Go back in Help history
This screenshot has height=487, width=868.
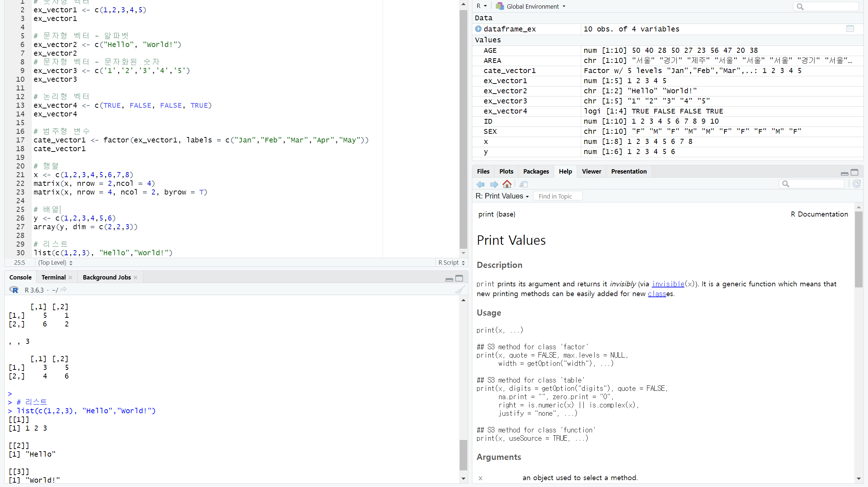tap(480, 184)
